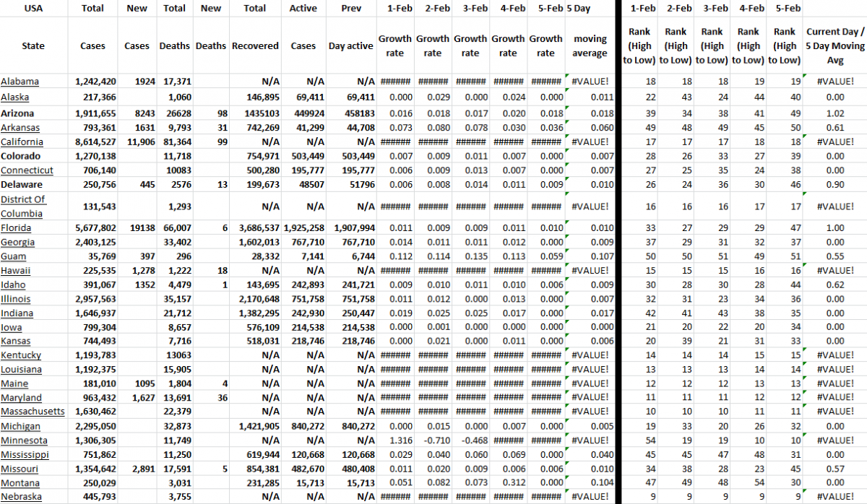
Task: Follow the Florida state link
Action: 17,228
